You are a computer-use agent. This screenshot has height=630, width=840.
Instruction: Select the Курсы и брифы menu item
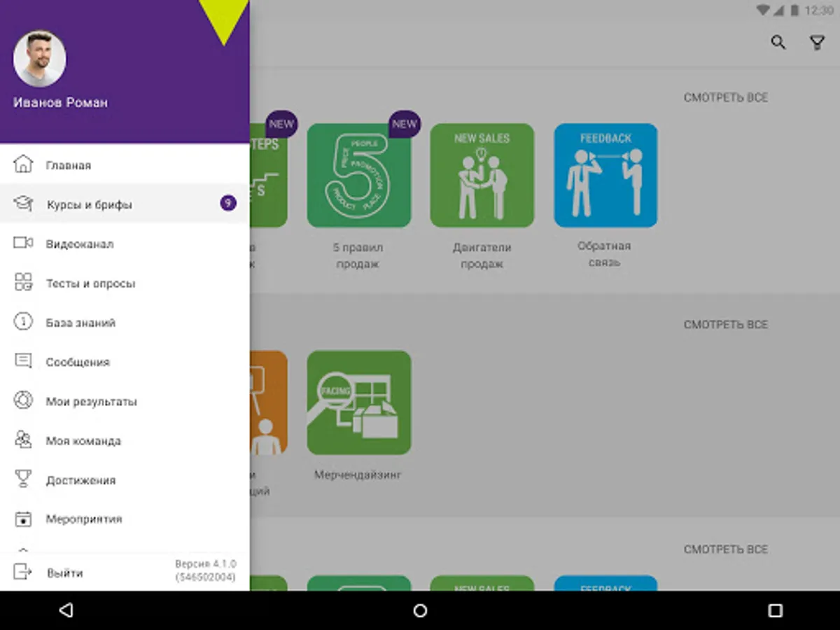[x=125, y=204]
